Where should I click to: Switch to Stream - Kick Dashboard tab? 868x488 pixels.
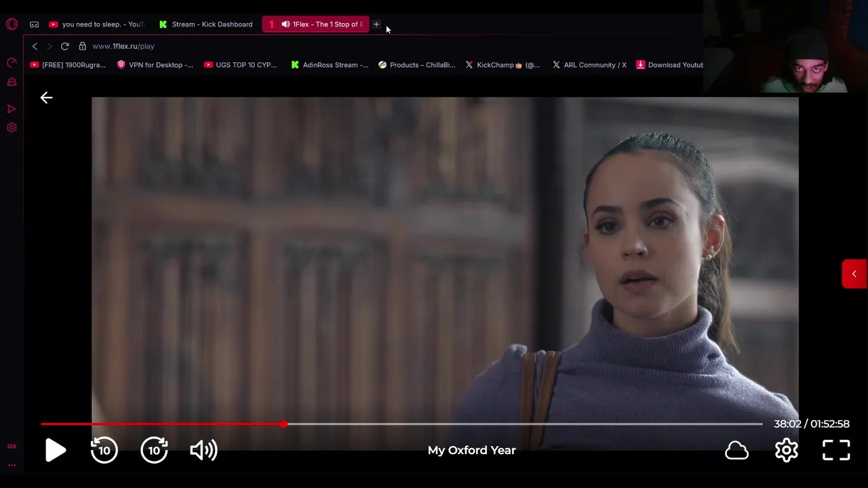pos(206,24)
